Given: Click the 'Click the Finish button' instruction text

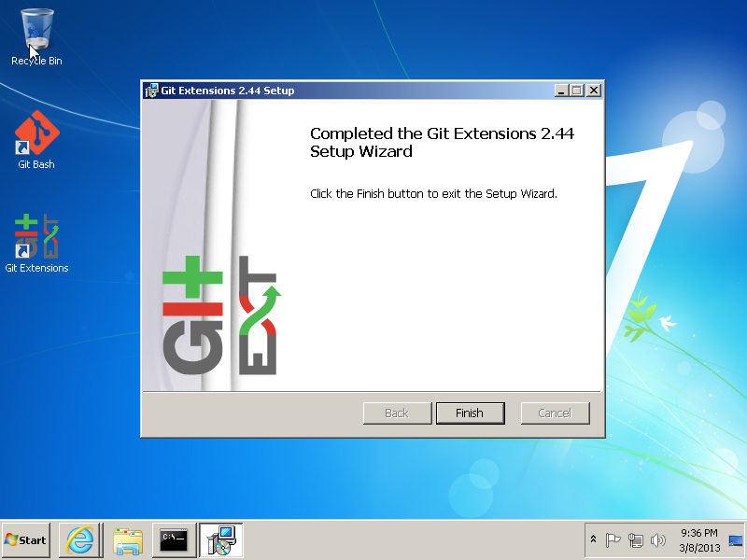Looking at the screenshot, I should (433, 194).
